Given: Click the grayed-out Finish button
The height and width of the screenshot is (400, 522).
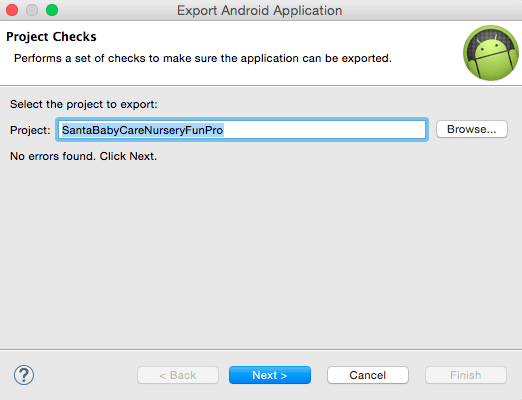Looking at the screenshot, I should 466,375.
